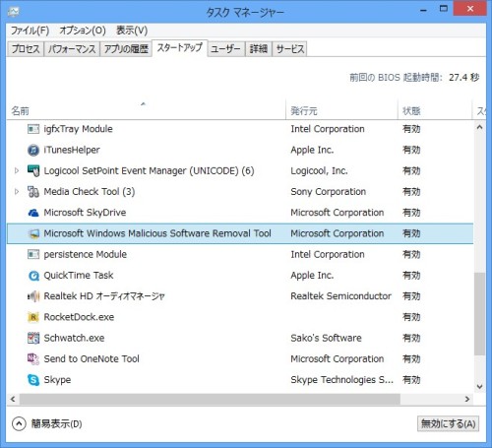Select the Send to OneNote Tool icon
Screen dimensions: 492x448
pos(33,358)
